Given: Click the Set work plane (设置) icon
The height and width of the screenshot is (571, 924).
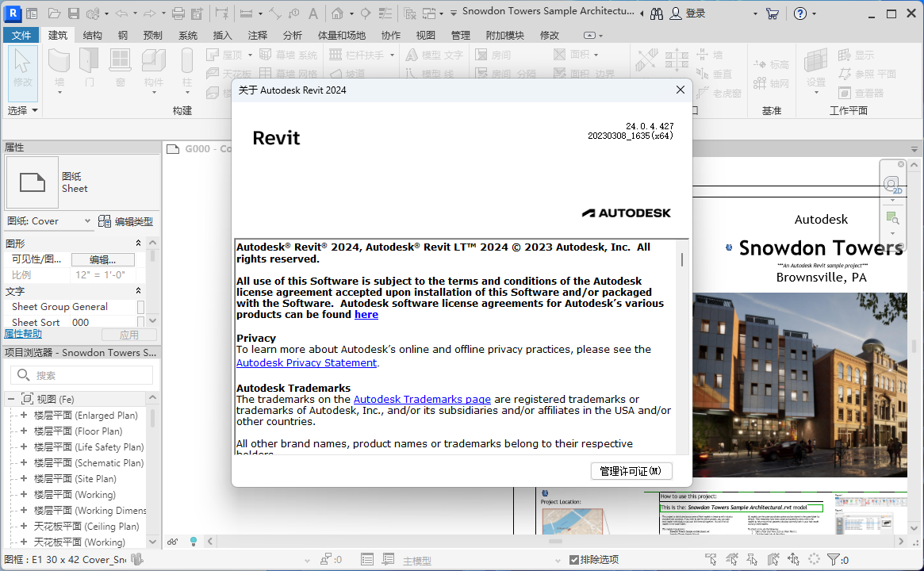Looking at the screenshot, I should tap(816, 71).
